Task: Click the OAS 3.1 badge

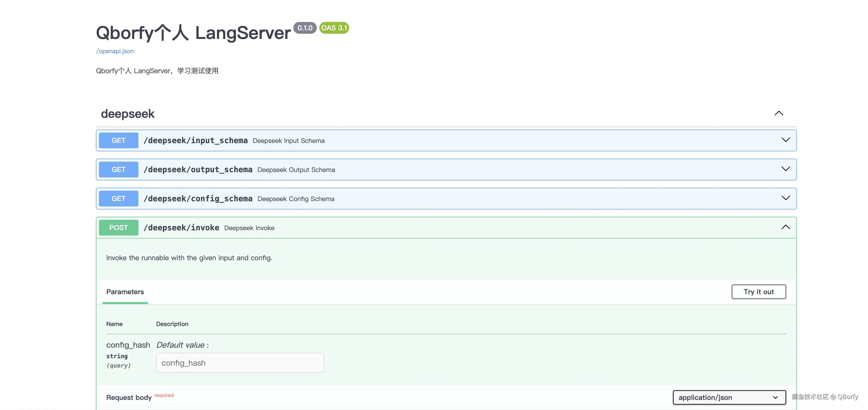Action: click(334, 28)
